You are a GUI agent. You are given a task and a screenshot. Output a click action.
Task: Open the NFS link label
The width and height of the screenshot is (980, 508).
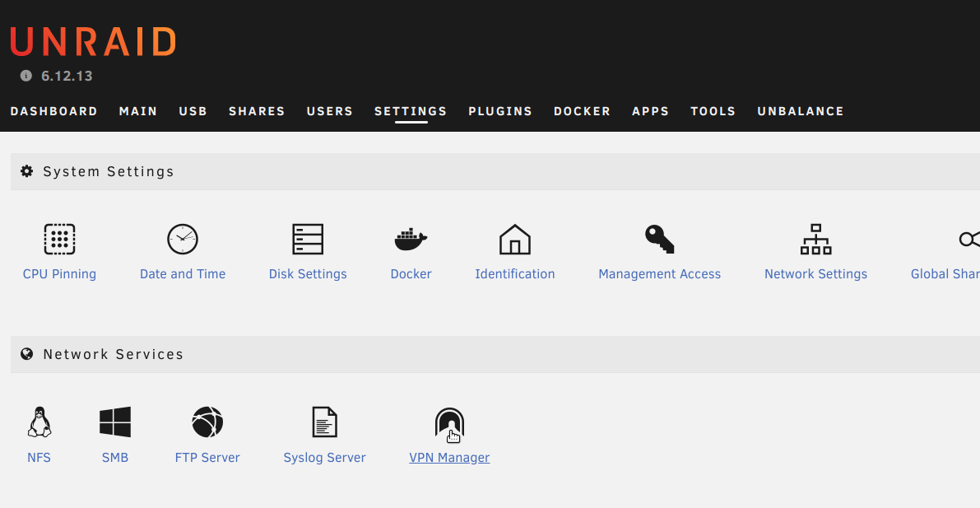pos(39,458)
